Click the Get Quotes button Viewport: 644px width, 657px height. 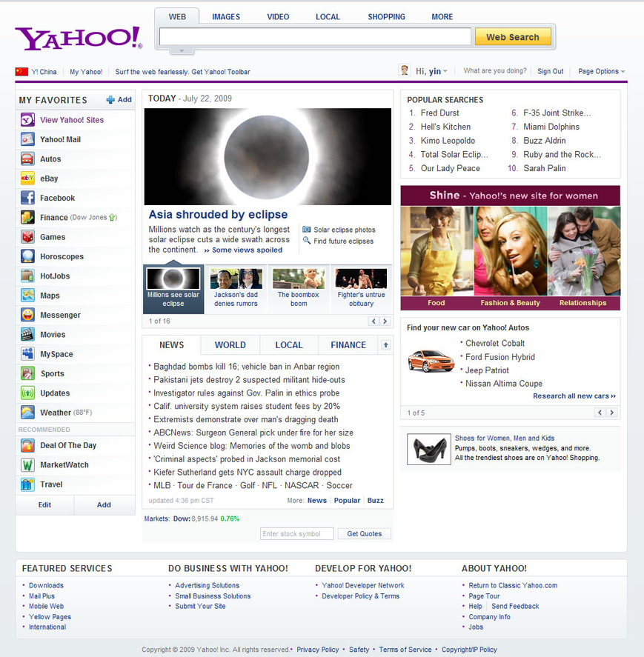[365, 534]
